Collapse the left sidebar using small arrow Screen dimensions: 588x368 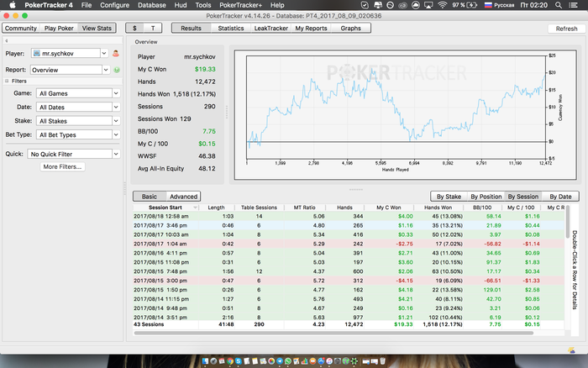tap(7, 40)
